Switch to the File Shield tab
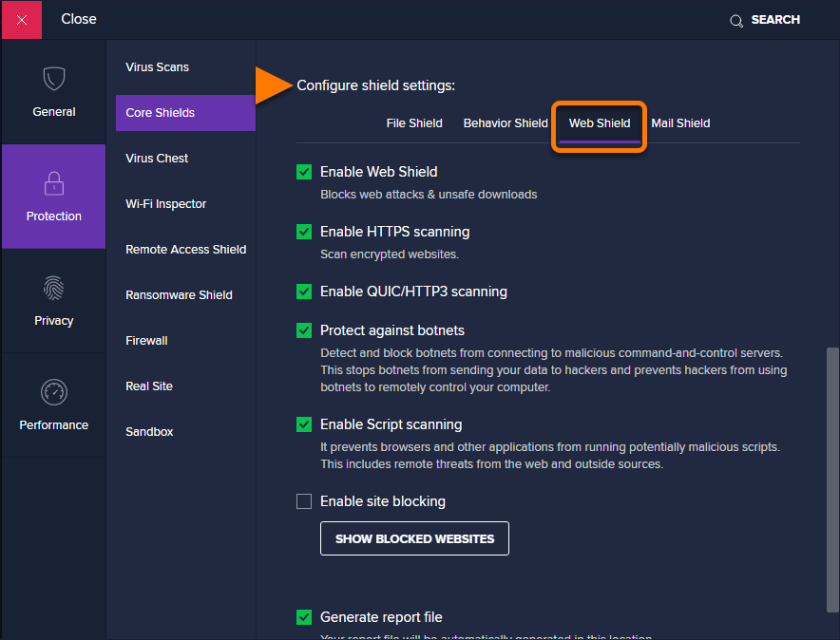 [414, 123]
